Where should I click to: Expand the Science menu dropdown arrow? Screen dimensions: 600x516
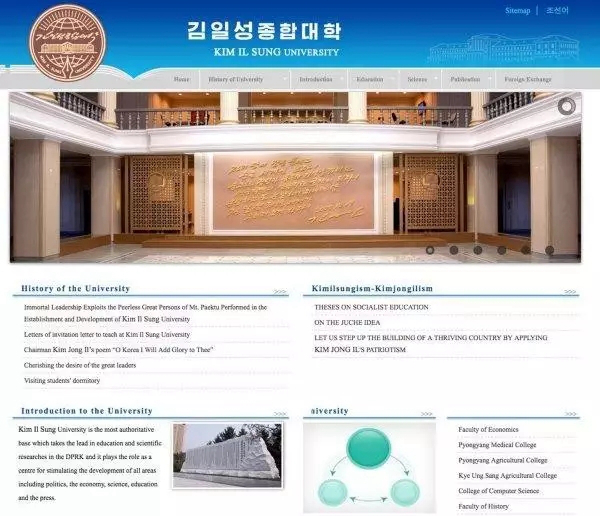[x=436, y=79]
